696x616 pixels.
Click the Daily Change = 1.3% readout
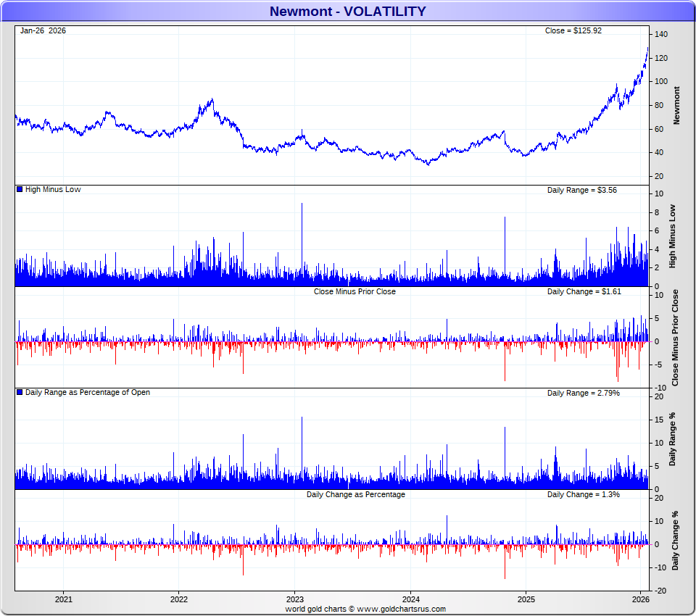coord(583,494)
